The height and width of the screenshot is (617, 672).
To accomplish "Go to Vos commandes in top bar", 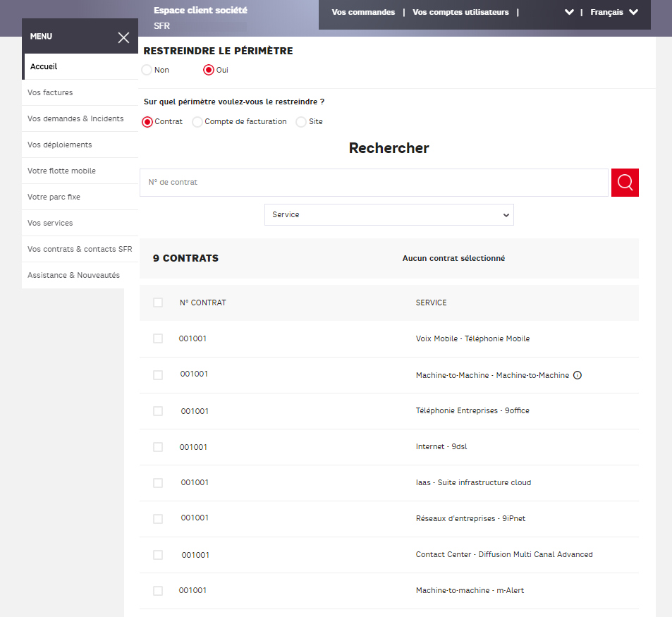I will (x=363, y=12).
